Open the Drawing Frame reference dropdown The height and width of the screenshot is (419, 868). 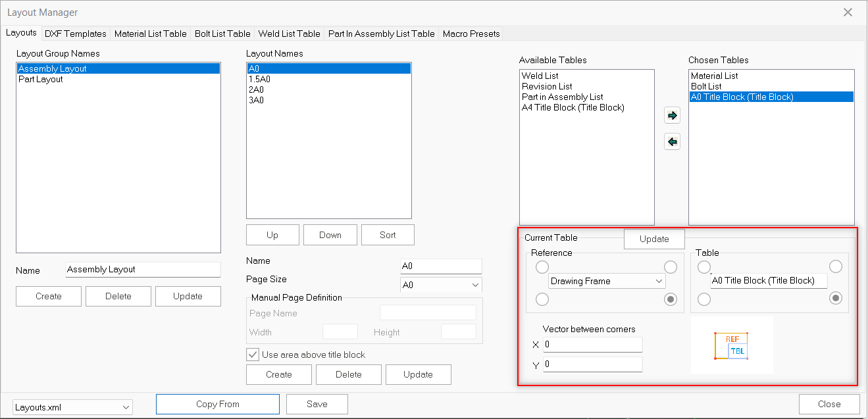pyautogui.click(x=607, y=281)
